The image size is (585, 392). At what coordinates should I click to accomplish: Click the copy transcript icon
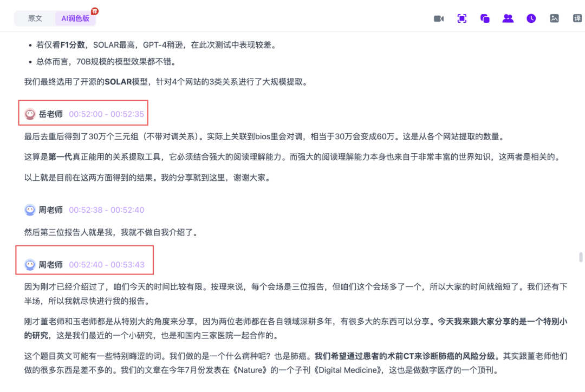click(x=485, y=18)
